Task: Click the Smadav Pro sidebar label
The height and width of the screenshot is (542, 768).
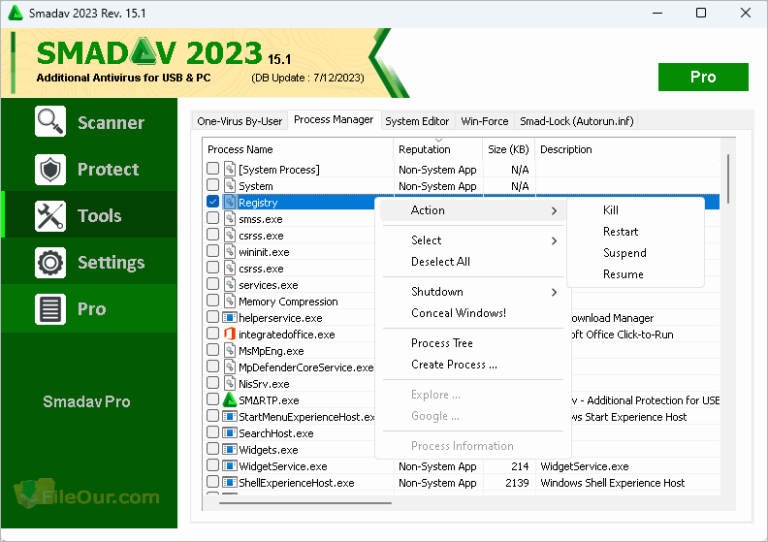Action: [87, 402]
